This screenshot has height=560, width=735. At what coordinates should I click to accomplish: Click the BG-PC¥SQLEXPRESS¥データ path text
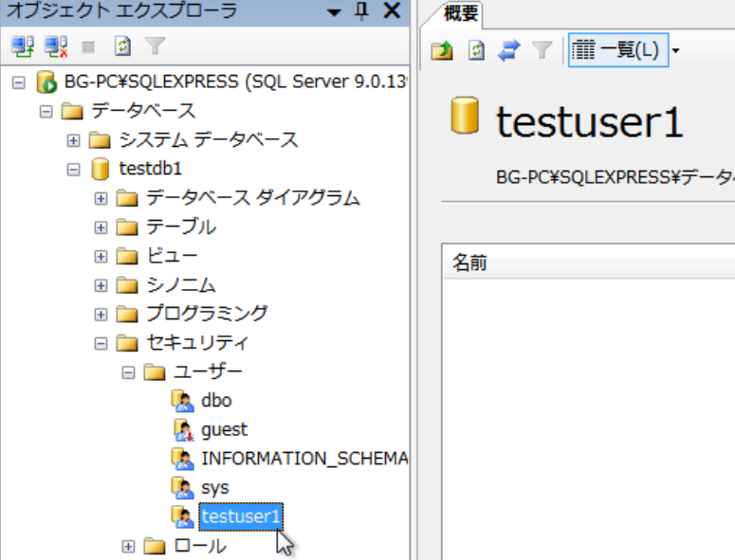pos(615,177)
